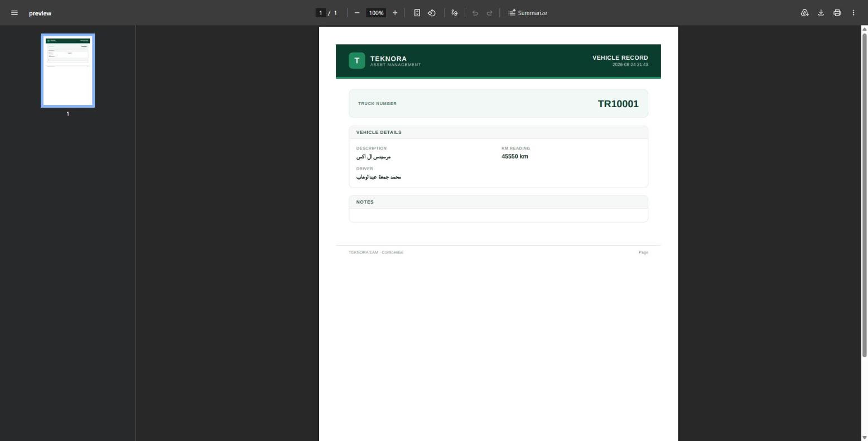This screenshot has width=868, height=441.
Task: Click the 'KM READING' label
Action: tap(516, 148)
